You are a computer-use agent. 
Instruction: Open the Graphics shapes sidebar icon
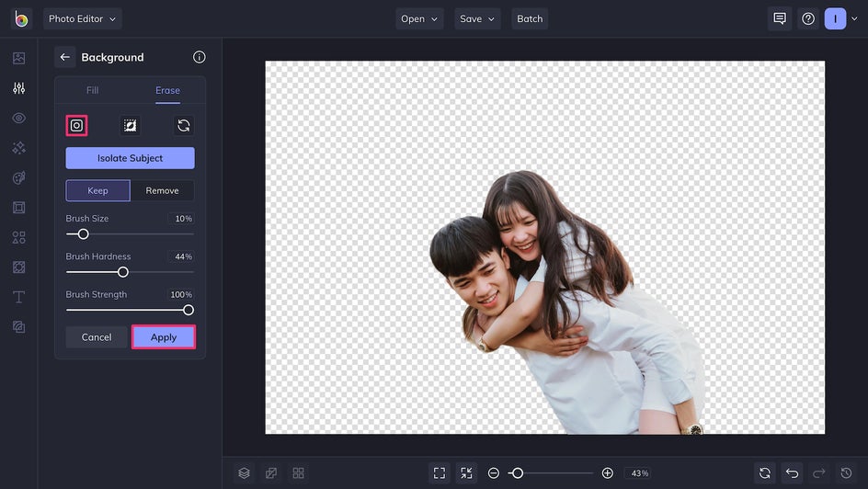18,237
